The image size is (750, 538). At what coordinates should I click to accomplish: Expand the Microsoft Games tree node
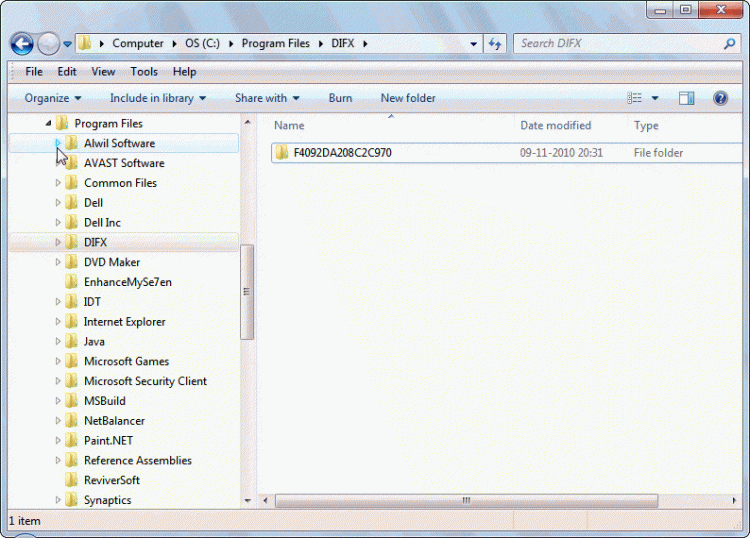point(58,361)
